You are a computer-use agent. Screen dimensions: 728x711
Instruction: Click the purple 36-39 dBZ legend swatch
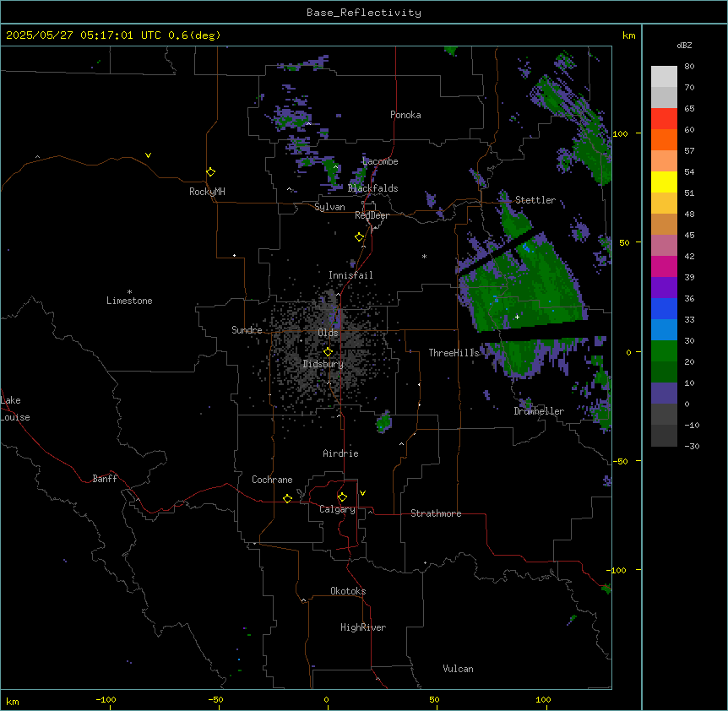(x=664, y=288)
